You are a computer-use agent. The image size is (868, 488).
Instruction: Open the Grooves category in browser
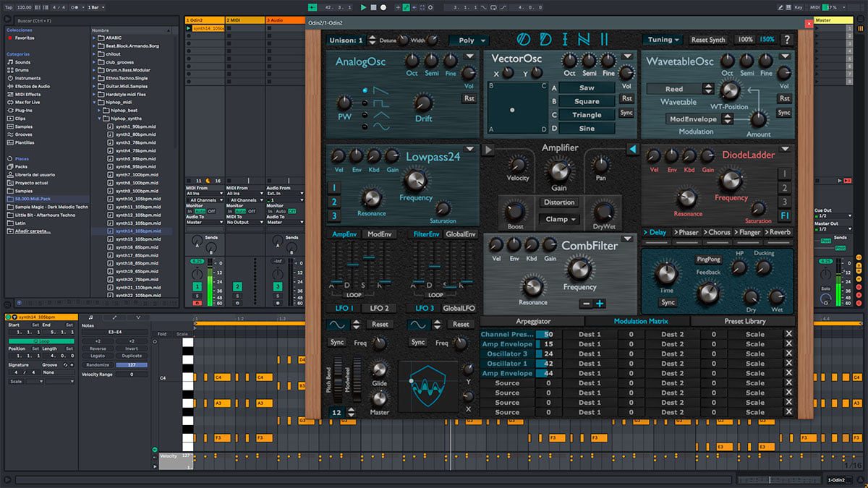(x=24, y=134)
